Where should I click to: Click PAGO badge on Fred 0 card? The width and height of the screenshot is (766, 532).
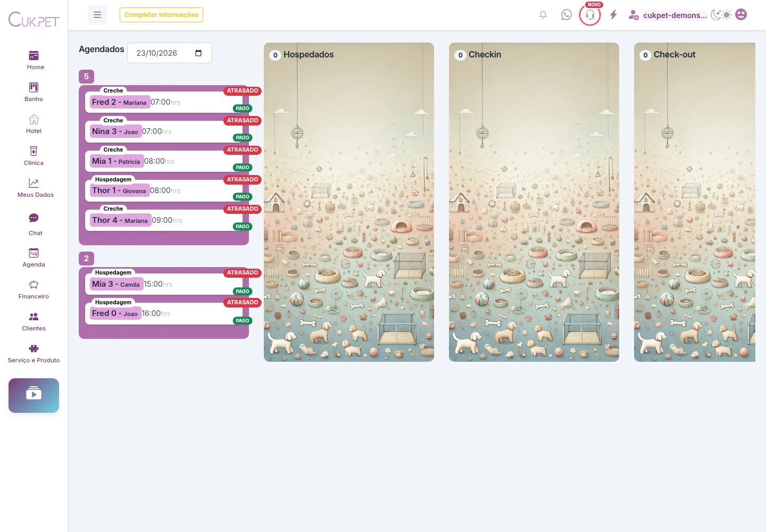coord(243,321)
